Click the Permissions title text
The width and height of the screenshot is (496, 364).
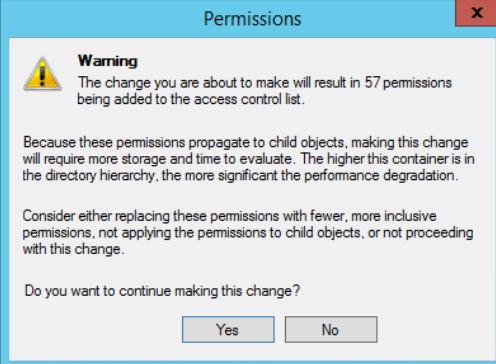click(252, 19)
